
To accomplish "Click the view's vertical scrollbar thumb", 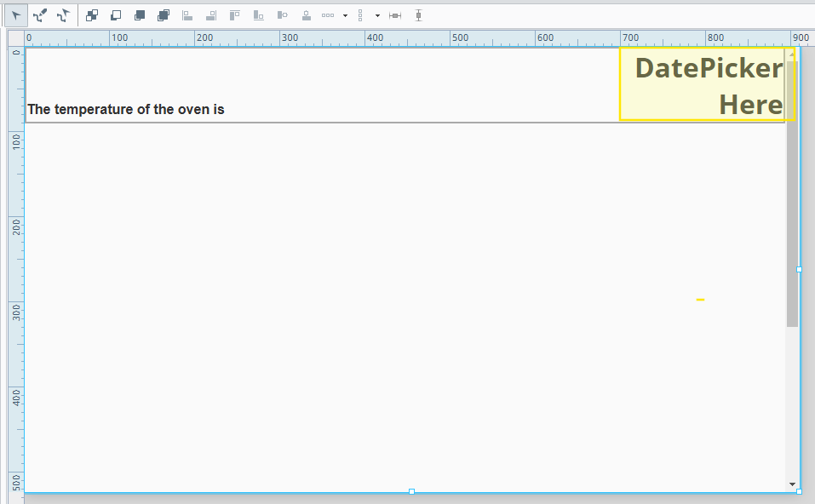I will (792, 194).
